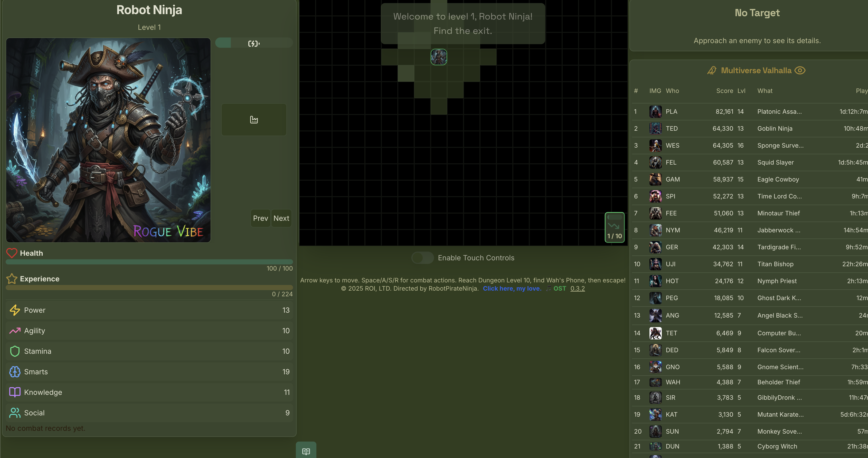Viewport: 868px width, 458px height.
Task: Toggle Multiverse Valhalla eye visibility icon
Action: coord(800,70)
